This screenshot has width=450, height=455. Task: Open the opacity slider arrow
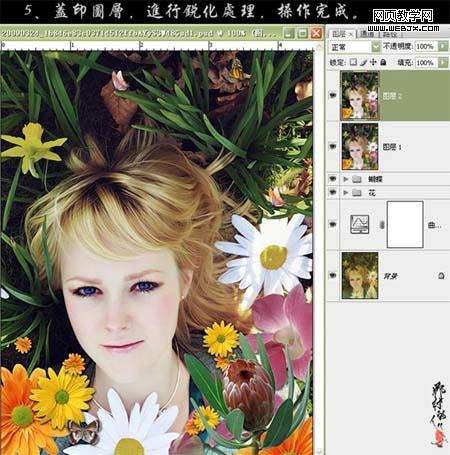(x=443, y=46)
